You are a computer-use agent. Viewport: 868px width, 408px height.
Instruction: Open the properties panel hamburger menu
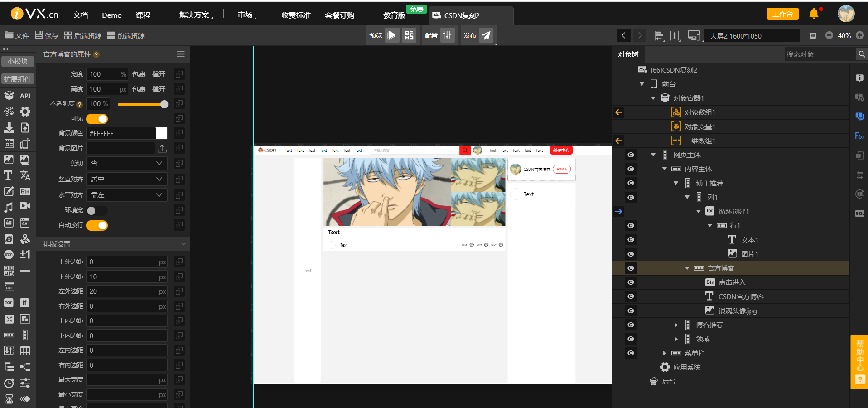(x=180, y=54)
